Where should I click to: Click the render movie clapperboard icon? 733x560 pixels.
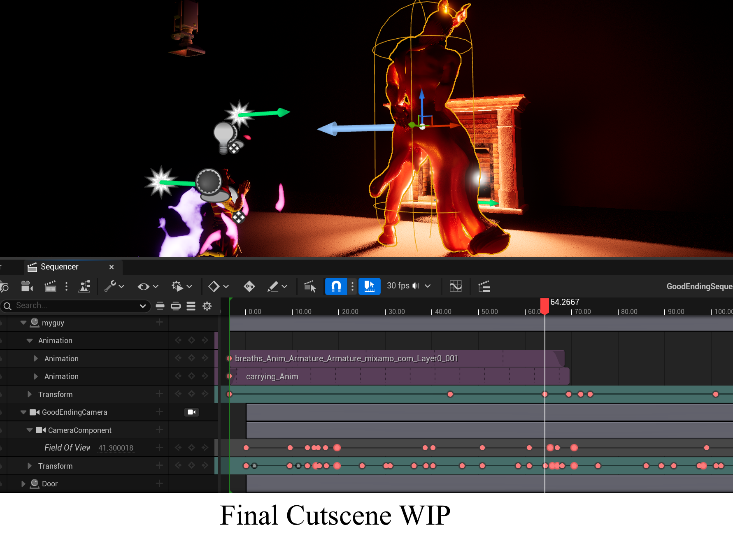pyautogui.click(x=50, y=286)
